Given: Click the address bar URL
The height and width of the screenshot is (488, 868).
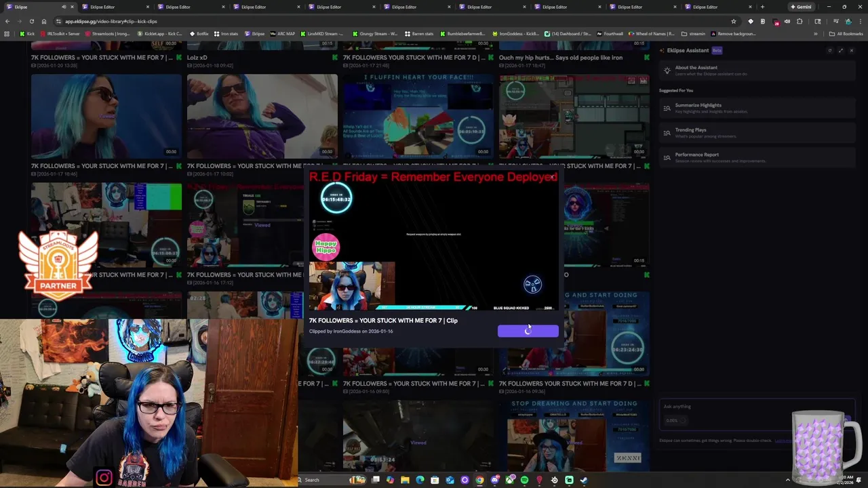Looking at the screenshot, I should point(111,21).
